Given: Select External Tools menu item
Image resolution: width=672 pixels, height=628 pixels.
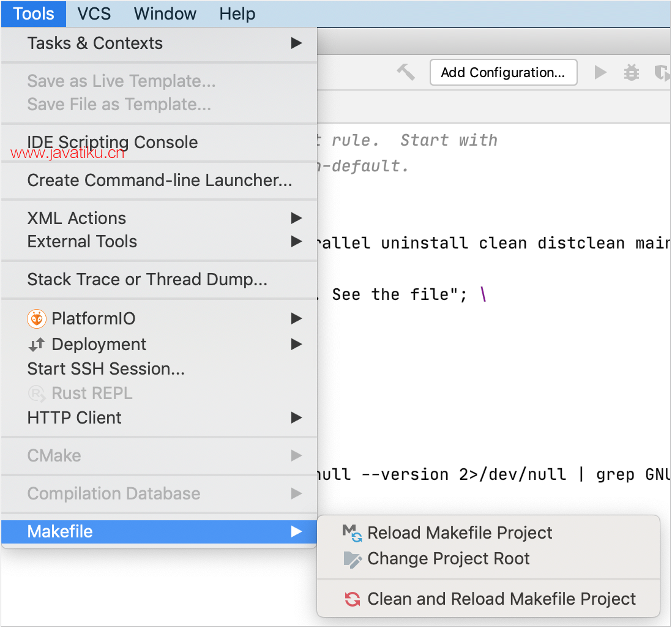Looking at the screenshot, I should tap(159, 242).
